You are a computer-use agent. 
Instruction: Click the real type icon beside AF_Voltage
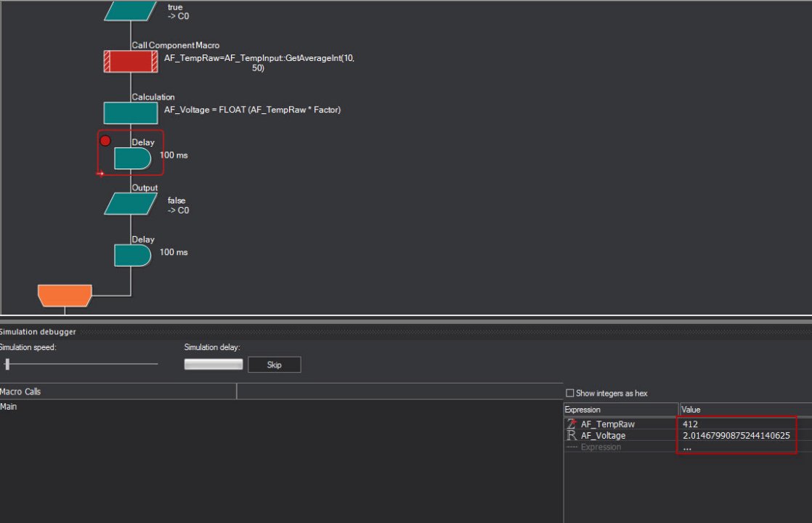point(571,436)
